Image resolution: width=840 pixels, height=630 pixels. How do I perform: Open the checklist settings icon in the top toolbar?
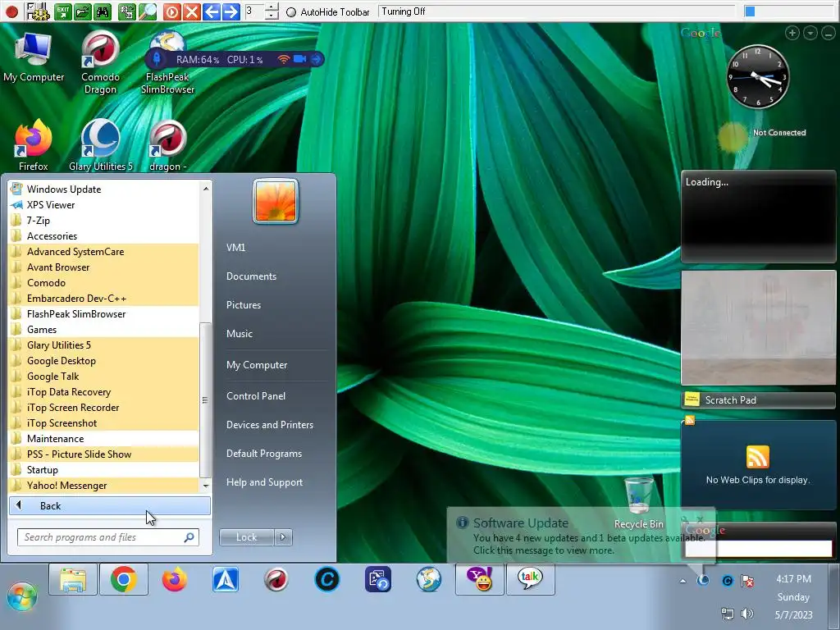[38, 11]
